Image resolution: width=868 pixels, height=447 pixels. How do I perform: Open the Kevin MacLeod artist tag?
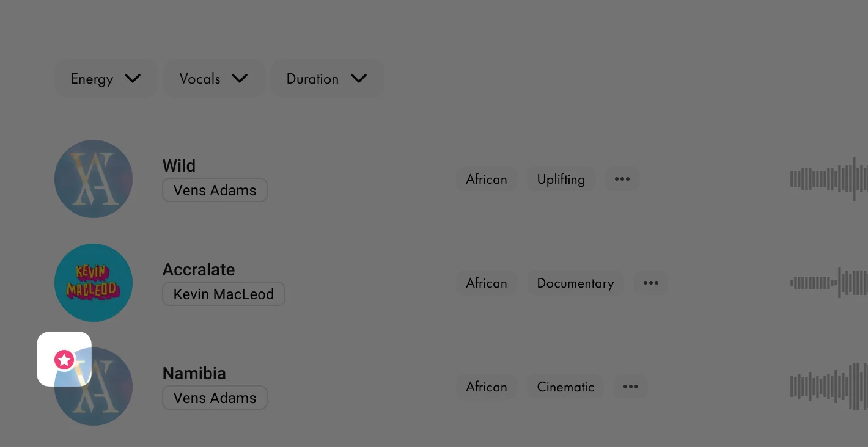click(x=223, y=294)
